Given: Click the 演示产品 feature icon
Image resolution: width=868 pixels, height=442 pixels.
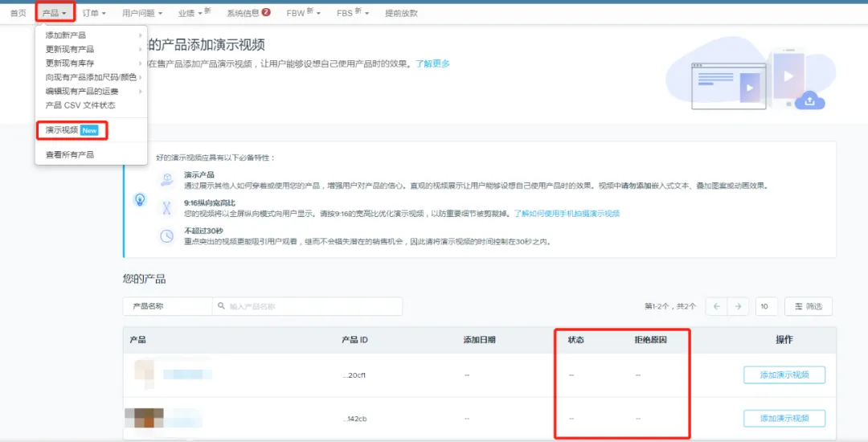Looking at the screenshot, I should point(166,179).
